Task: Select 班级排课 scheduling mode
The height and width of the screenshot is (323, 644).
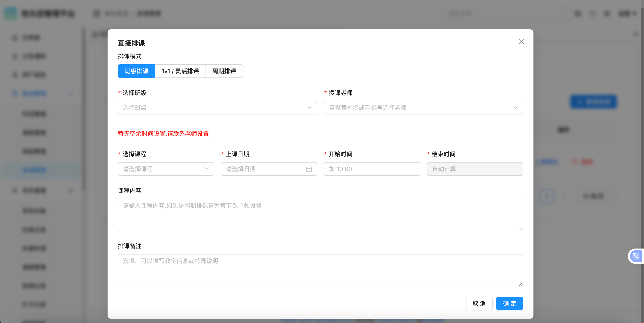Action: click(137, 71)
